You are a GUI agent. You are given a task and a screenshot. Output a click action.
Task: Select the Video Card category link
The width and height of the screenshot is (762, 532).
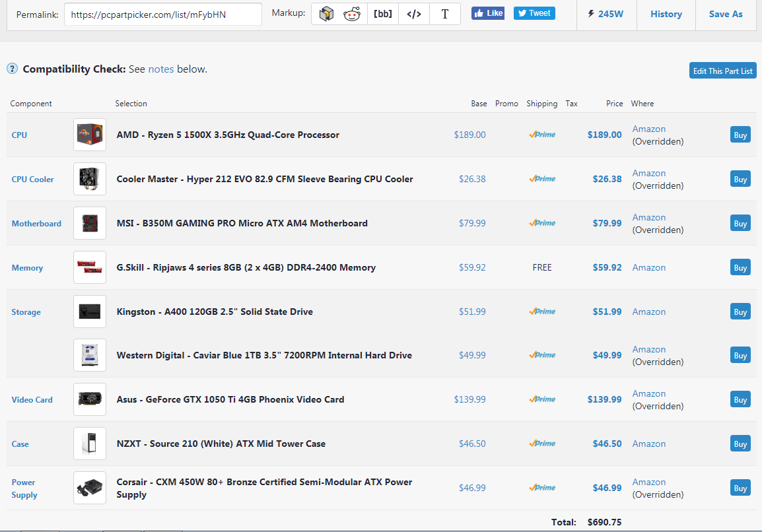point(32,399)
